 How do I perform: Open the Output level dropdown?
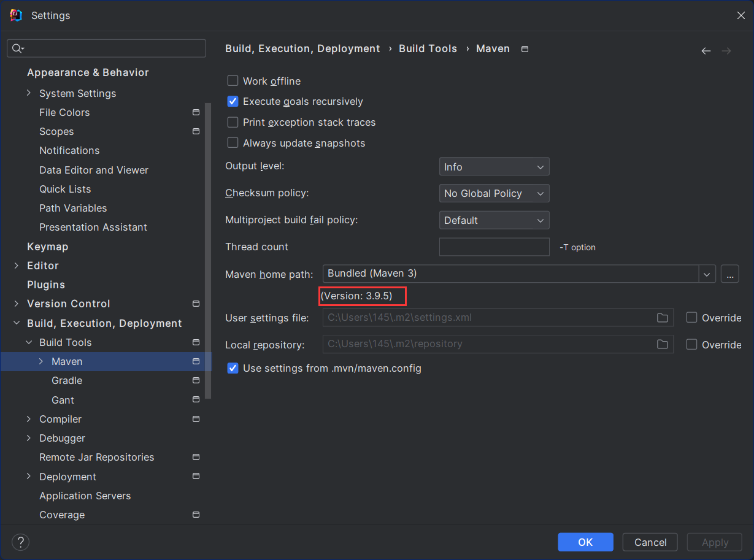coord(494,167)
